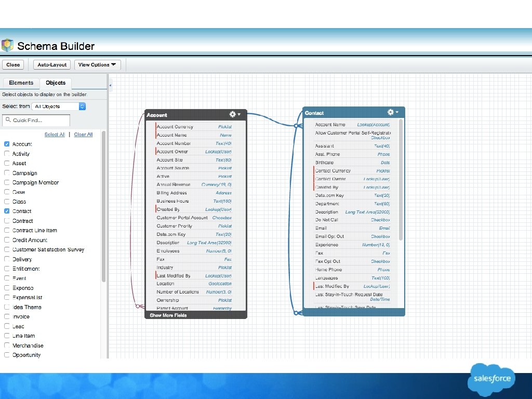Click the Billing Address field row
This screenshot has width=532, height=399.
194,193
